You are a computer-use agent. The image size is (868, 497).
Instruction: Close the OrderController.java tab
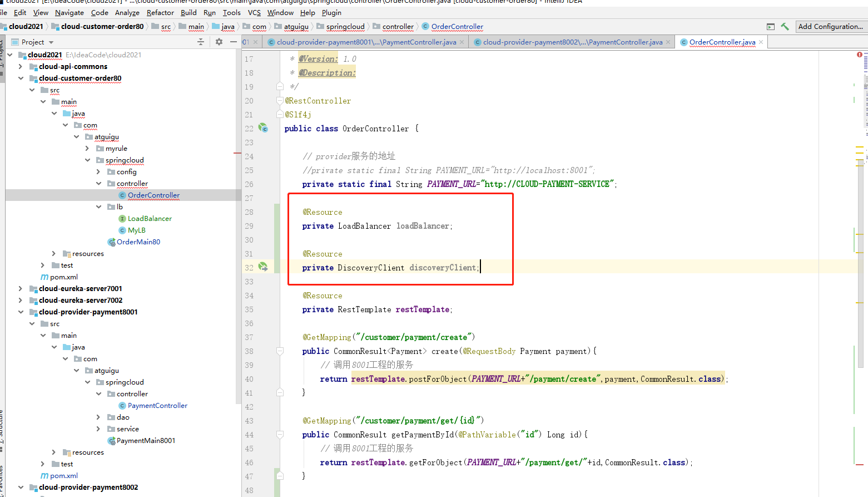coord(761,42)
